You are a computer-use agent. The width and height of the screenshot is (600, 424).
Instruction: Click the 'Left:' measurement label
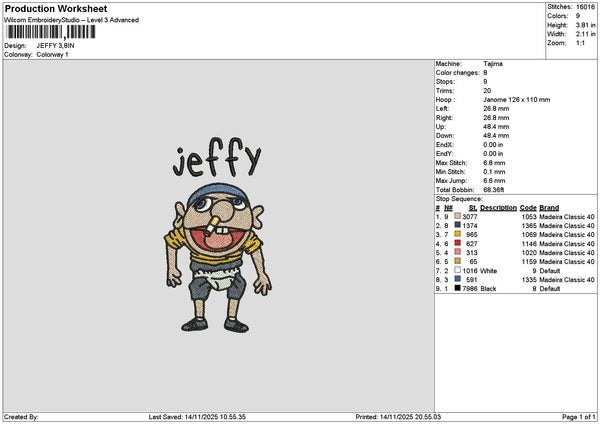pos(442,109)
